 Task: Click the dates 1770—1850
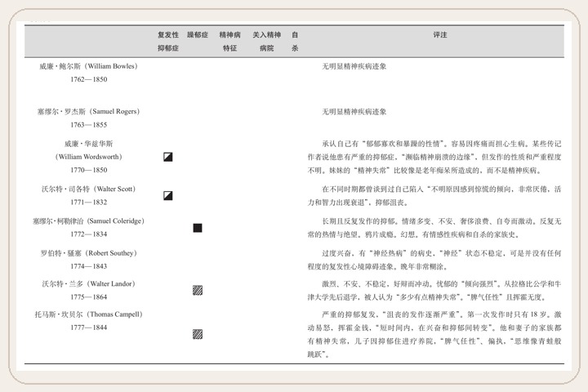89,170
